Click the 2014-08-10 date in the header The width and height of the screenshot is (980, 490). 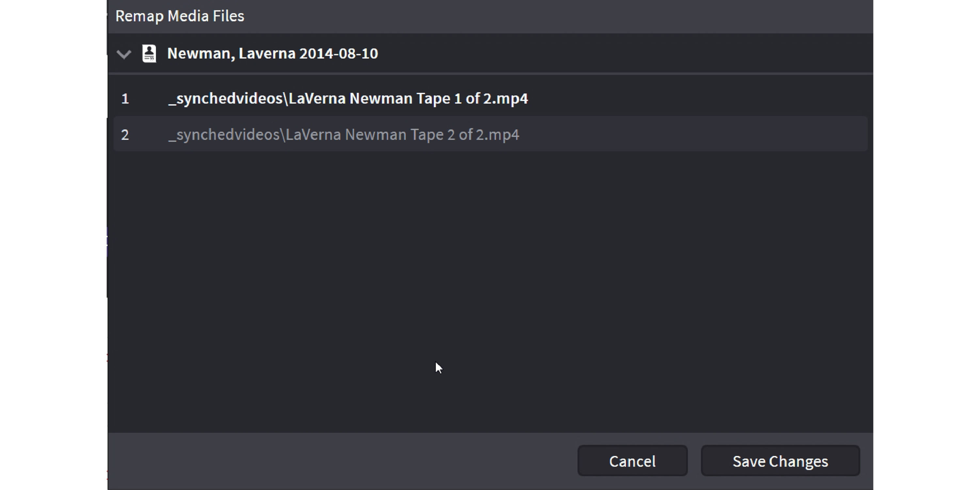coord(339,54)
